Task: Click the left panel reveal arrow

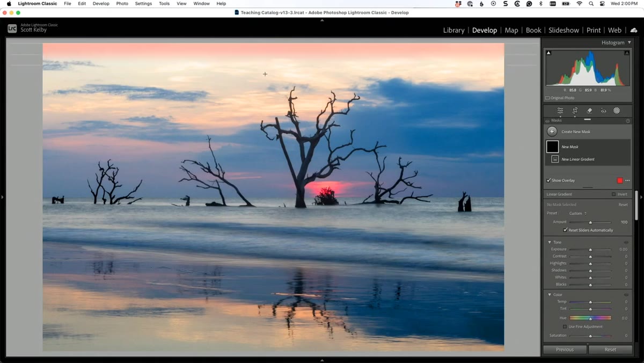Action: click(x=2, y=197)
